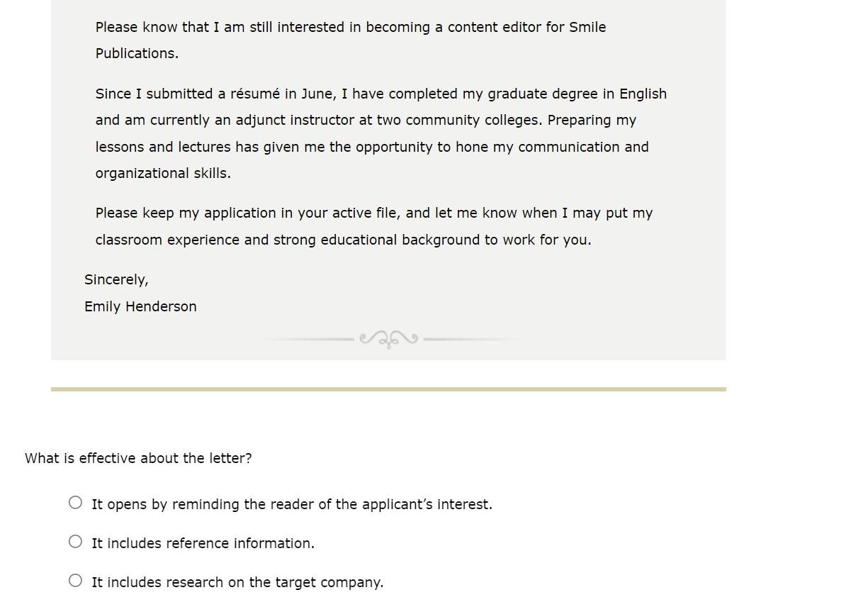
Task: Click the label text of the third answer choice
Action: click(x=237, y=582)
